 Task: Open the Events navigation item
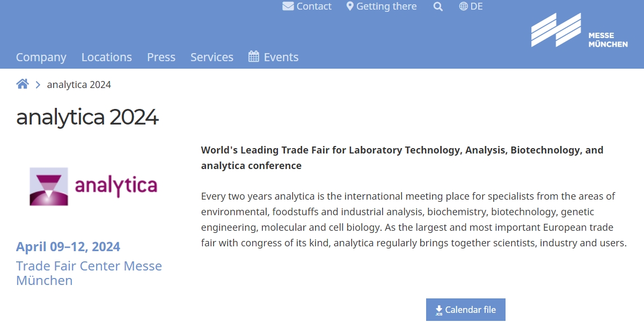[x=281, y=57]
